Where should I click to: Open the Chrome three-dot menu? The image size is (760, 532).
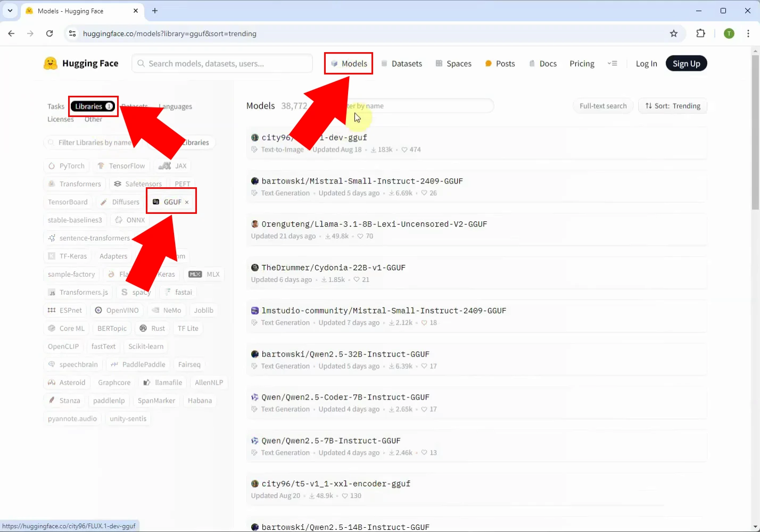[x=748, y=34]
